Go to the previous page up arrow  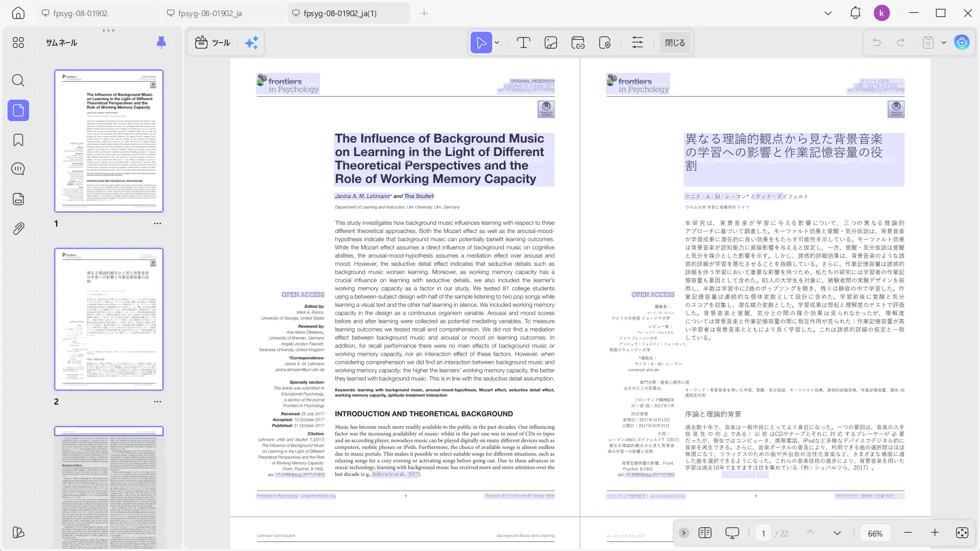click(810, 533)
